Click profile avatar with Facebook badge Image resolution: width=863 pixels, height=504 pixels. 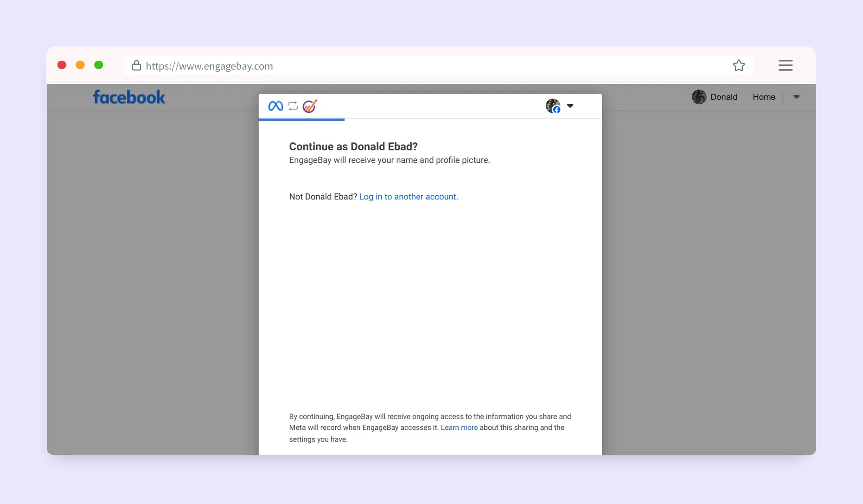click(553, 106)
